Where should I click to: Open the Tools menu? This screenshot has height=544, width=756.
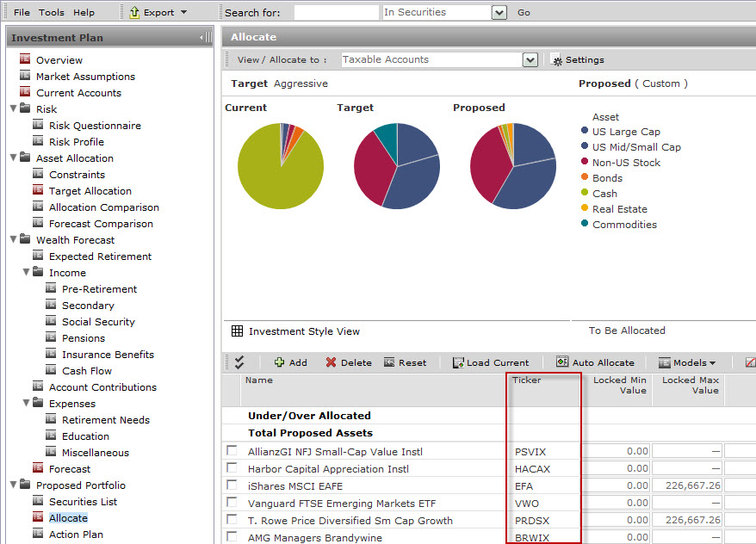tap(52, 13)
